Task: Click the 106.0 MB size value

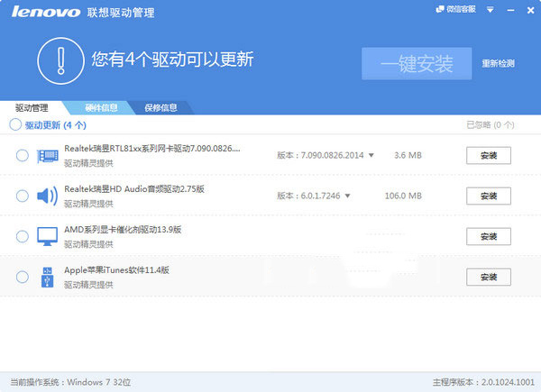Action: pyautogui.click(x=403, y=196)
